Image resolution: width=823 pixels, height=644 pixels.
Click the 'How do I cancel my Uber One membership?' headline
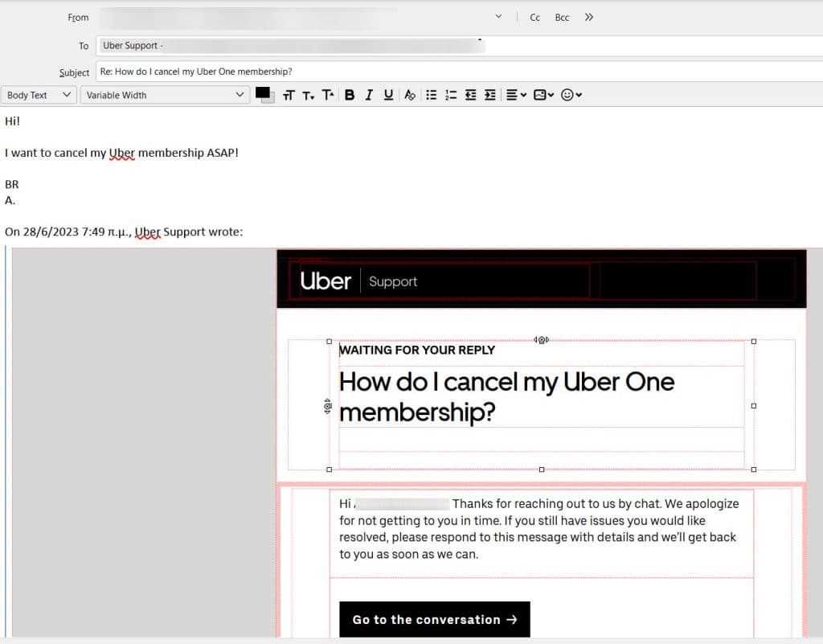507,397
